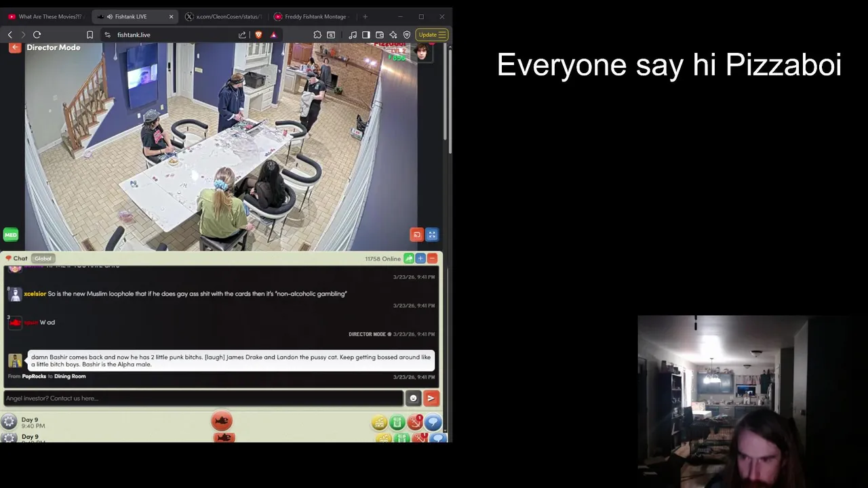Open the browser extensions puzzle icon

pyautogui.click(x=317, y=35)
